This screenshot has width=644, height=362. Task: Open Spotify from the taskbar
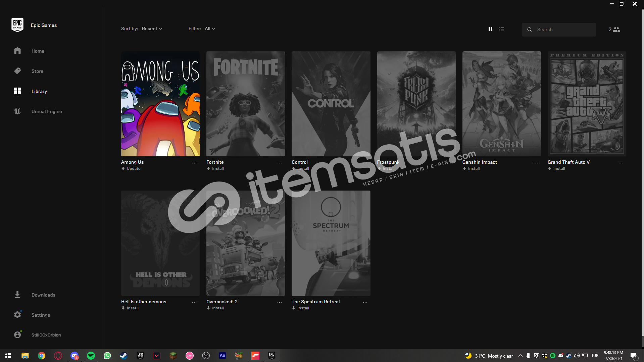tap(91, 356)
